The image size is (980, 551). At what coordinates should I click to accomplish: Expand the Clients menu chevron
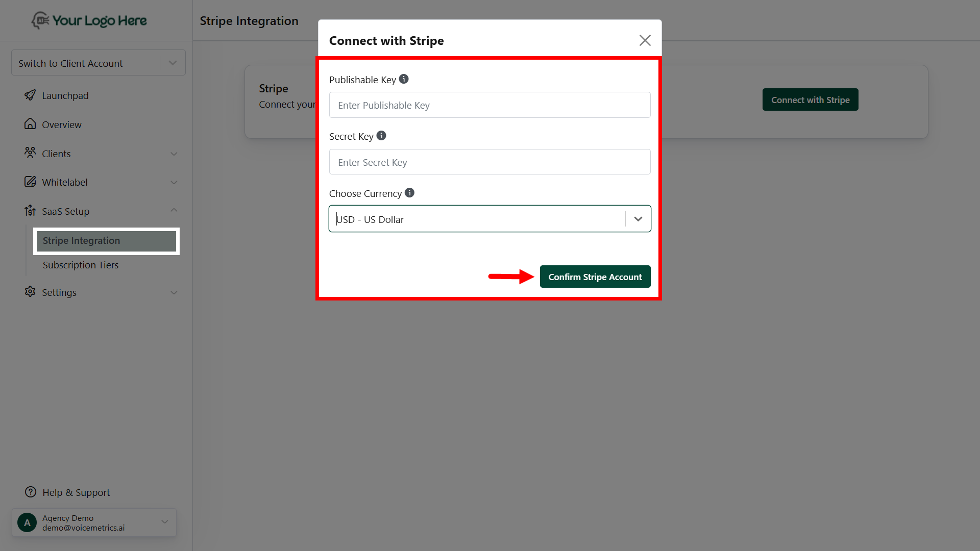click(x=174, y=154)
